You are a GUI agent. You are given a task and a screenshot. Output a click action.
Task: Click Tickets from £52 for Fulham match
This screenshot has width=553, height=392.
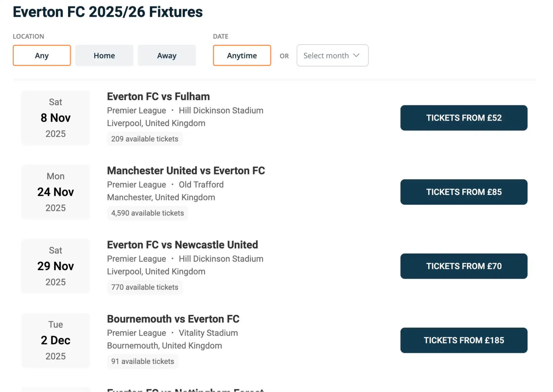tap(463, 118)
